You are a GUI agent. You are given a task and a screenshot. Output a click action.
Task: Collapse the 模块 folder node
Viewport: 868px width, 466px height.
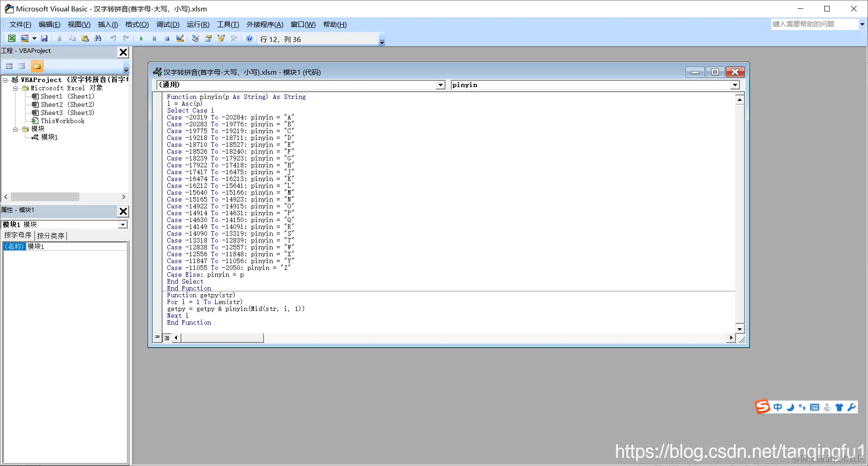(15, 129)
